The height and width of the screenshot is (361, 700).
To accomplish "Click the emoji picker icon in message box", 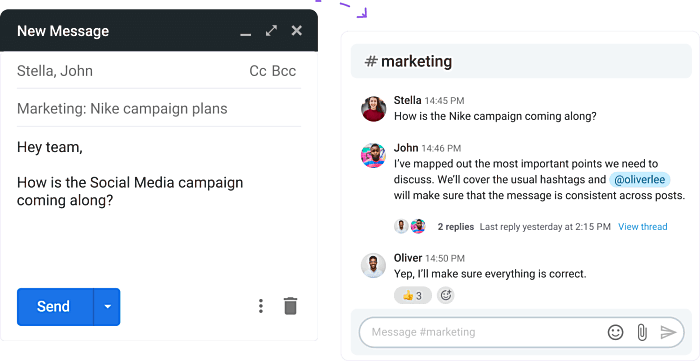I will click(x=615, y=332).
